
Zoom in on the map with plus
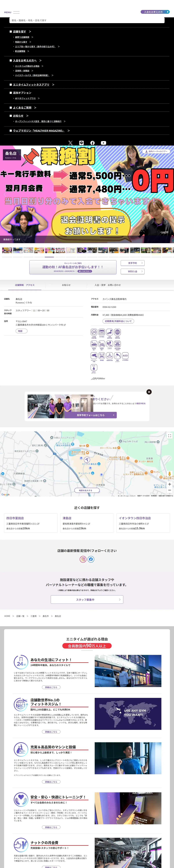pos(170,484)
